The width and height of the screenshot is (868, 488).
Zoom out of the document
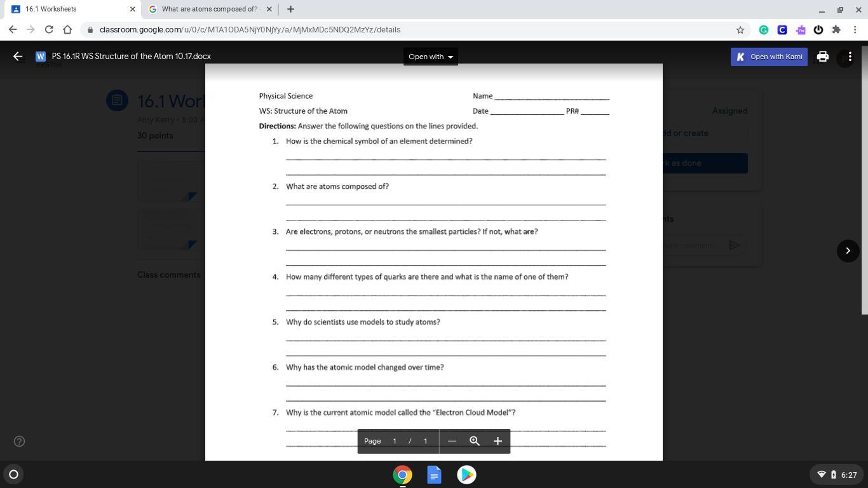pos(452,441)
